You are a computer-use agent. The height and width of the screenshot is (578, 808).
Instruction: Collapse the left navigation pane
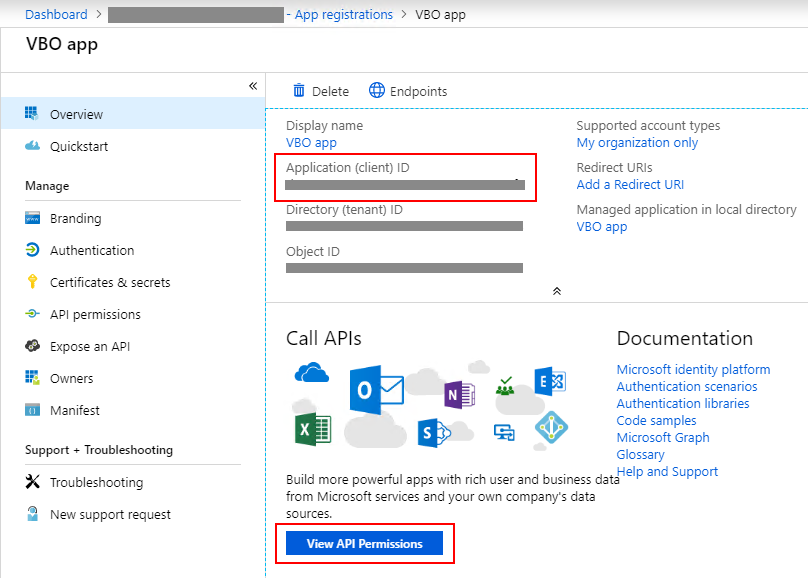[x=253, y=86]
